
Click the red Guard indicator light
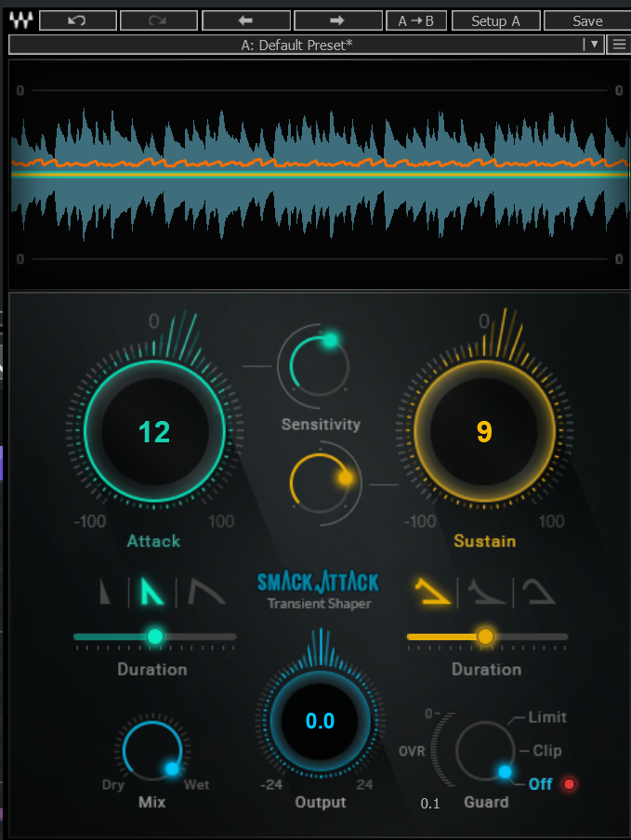click(569, 784)
